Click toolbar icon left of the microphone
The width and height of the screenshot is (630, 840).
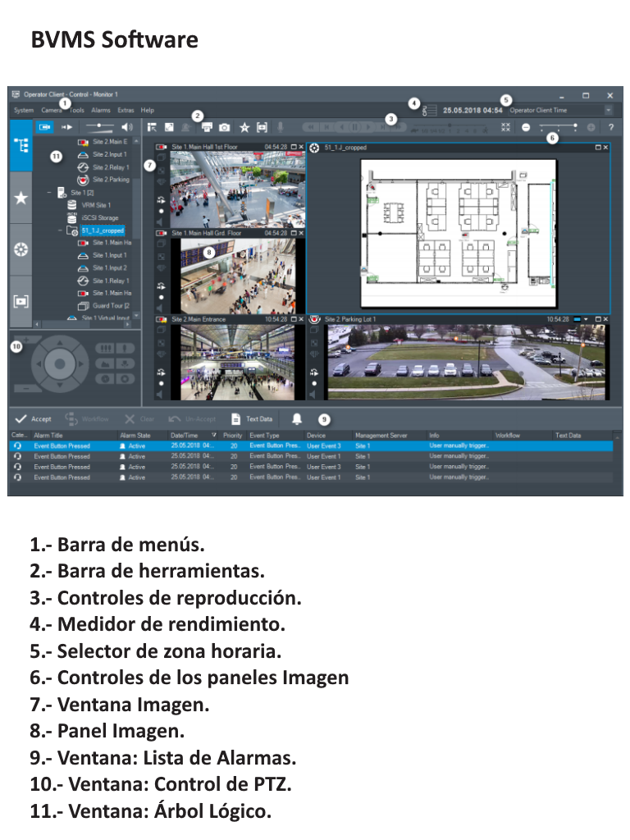click(262, 127)
